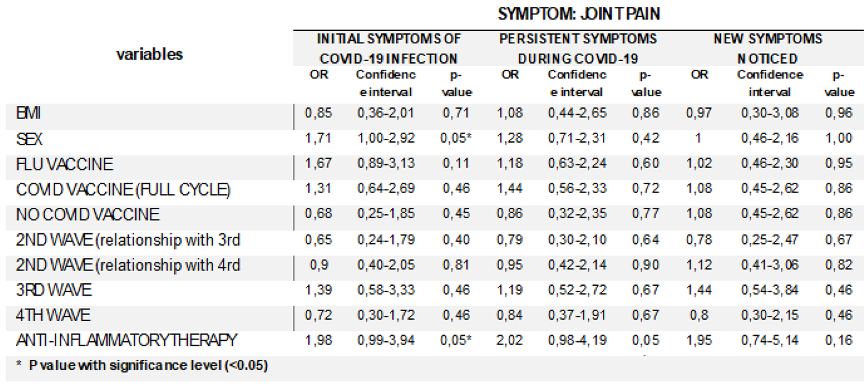Click the BMI row label

30,114
